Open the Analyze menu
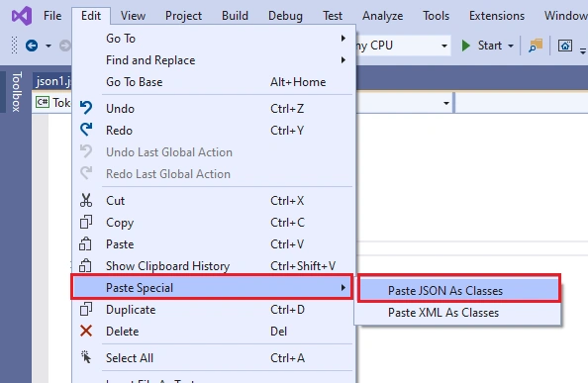588x383 pixels. [382, 16]
